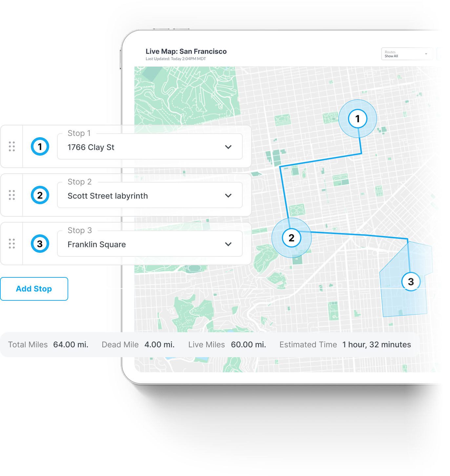The height and width of the screenshot is (476, 450).
Task: Click the number 1 badge beside Clay St
Action: [40, 146]
